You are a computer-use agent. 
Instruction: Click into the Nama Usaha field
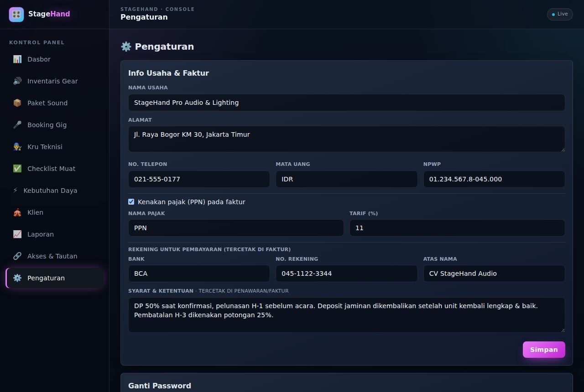(x=347, y=103)
